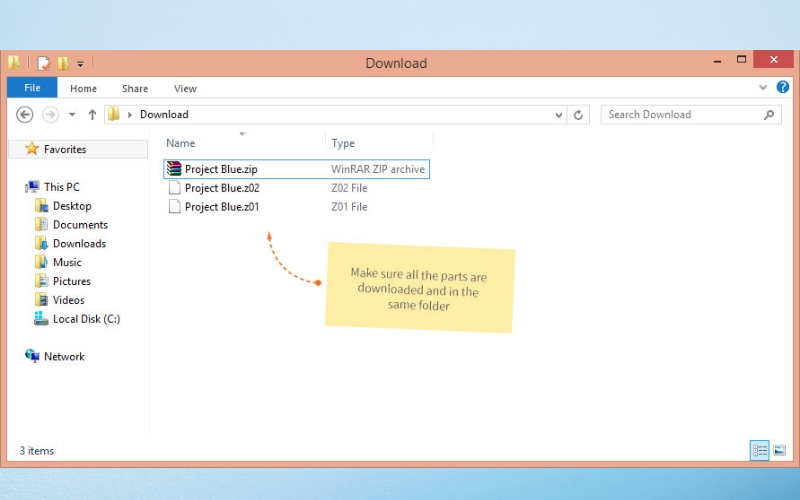Click the Help question mark icon
The width and height of the screenshot is (800, 500).
[x=783, y=88]
